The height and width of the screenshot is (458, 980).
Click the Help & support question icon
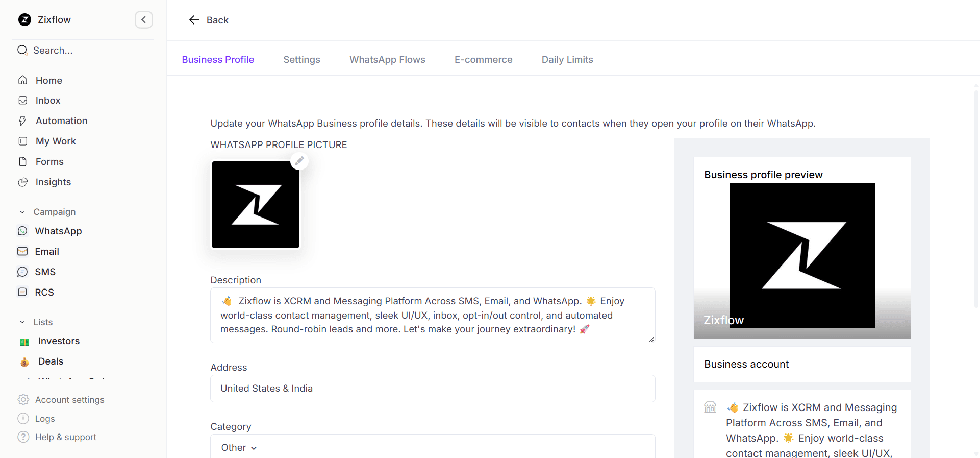pyautogui.click(x=23, y=437)
